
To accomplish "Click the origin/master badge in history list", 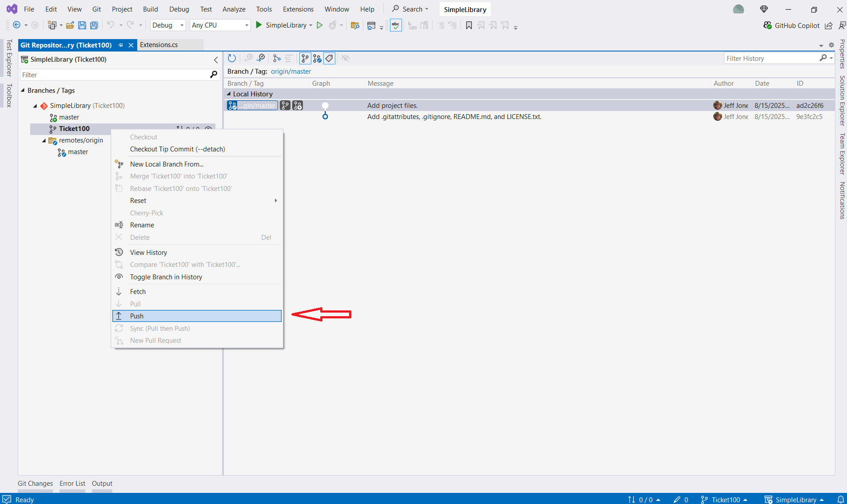I will click(x=252, y=106).
